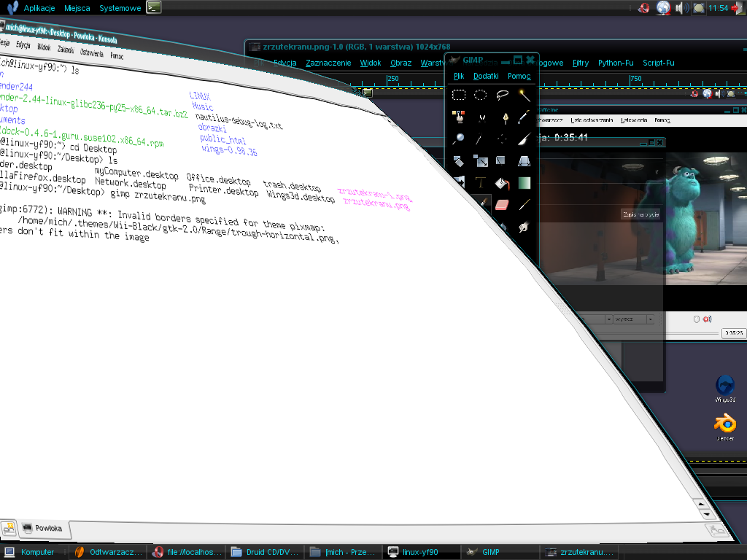Select the Rectangle Select tool in GIMP toolbox
The image size is (747, 560).
(x=459, y=95)
